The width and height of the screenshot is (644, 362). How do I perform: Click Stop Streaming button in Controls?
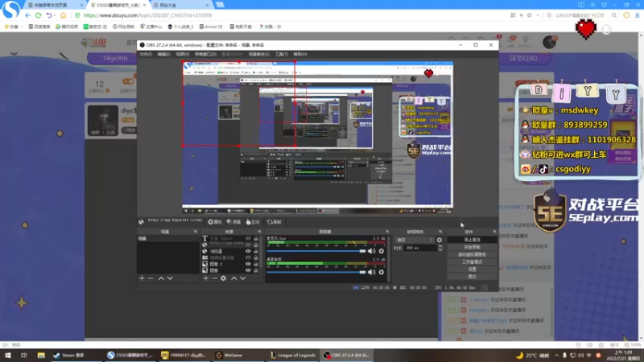click(472, 240)
